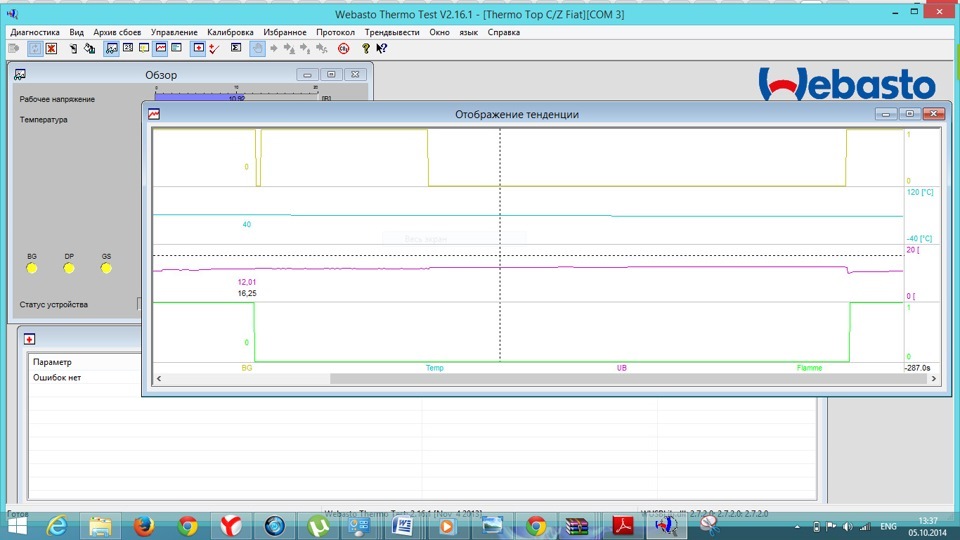Toggle the trend graph toolbar icon
Viewport: 960px width, 540px height.
(x=160, y=48)
